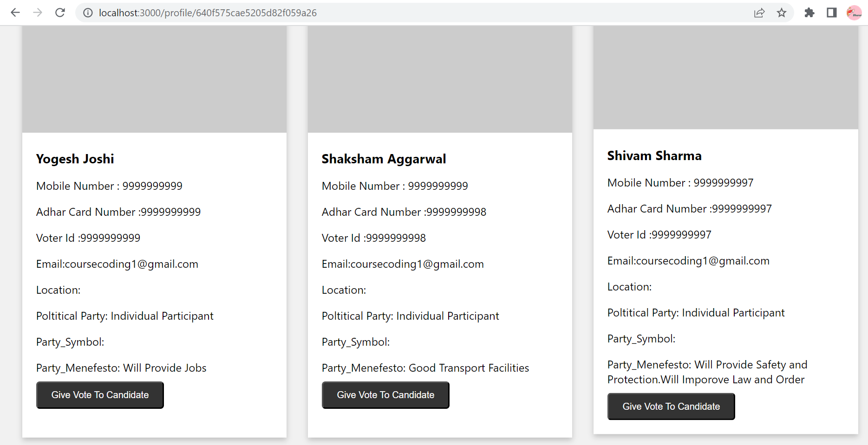This screenshot has height=445, width=868.
Task: Open the browser side panel icon
Action: (831, 13)
